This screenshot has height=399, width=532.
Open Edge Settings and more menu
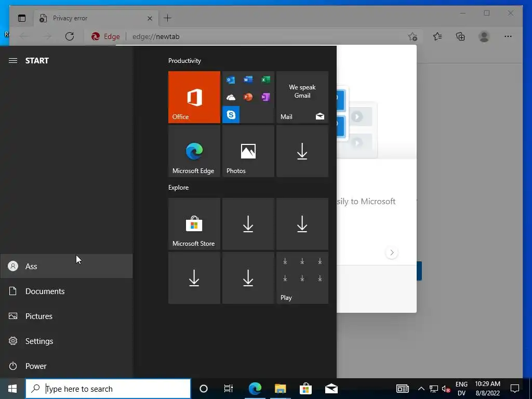(x=508, y=36)
